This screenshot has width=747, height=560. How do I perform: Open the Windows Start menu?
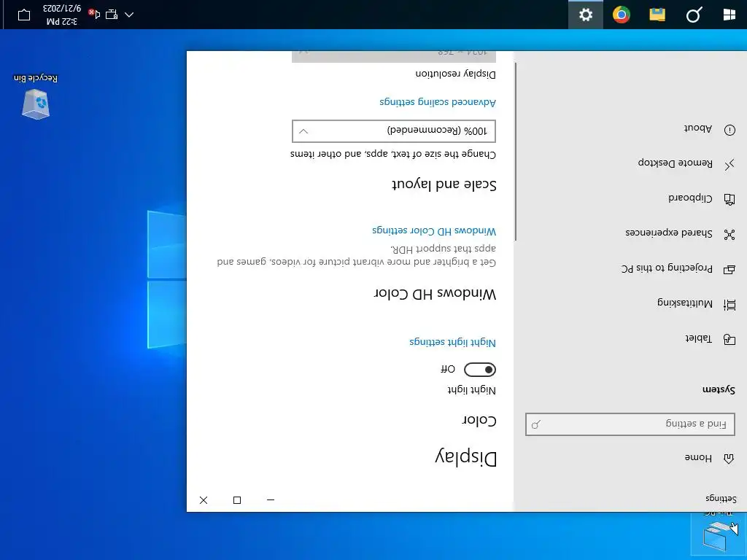click(729, 15)
